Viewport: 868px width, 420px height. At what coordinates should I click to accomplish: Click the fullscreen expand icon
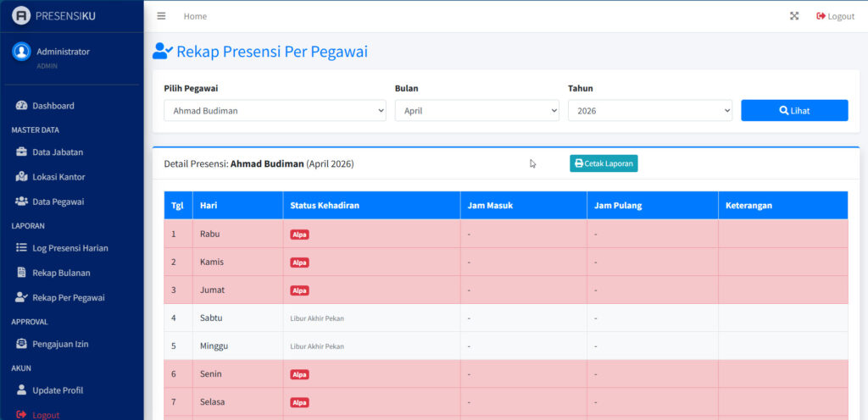(x=794, y=16)
